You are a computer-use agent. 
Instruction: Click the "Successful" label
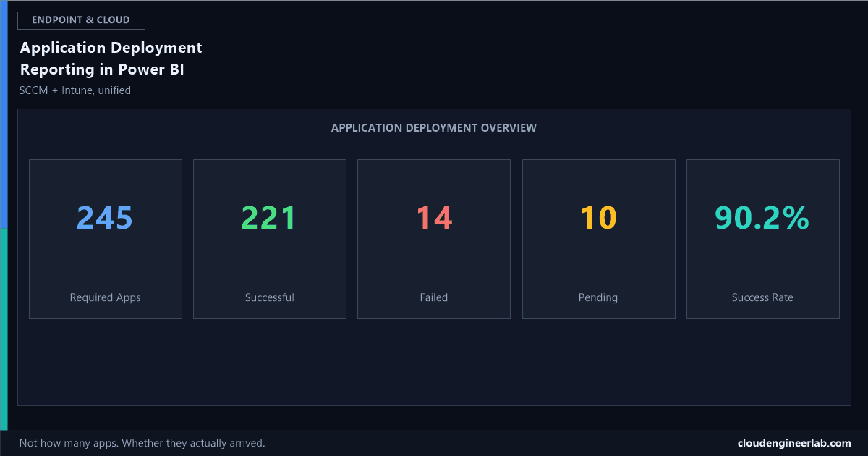pyautogui.click(x=270, y=297)
